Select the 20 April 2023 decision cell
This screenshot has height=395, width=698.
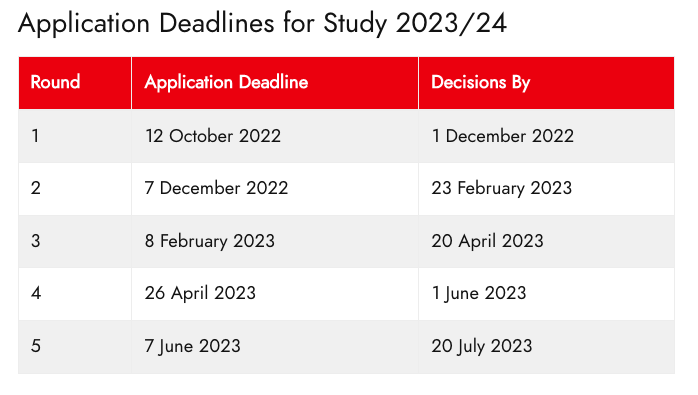coord(547,241)
